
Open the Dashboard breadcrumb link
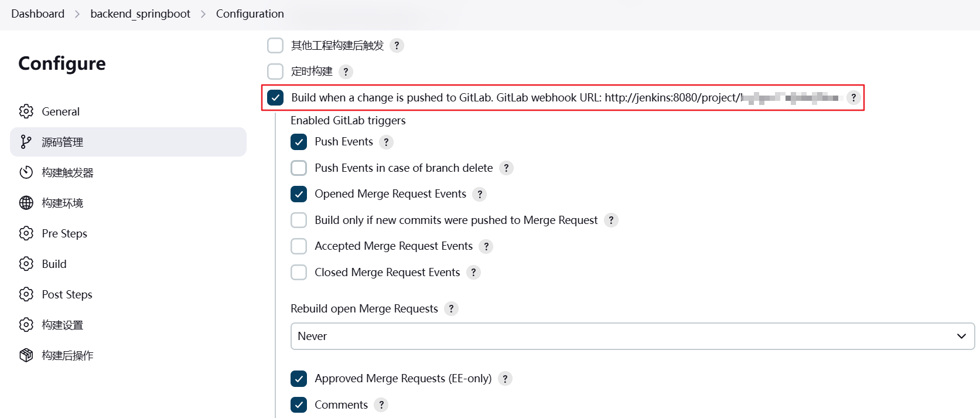click(38, 13)
